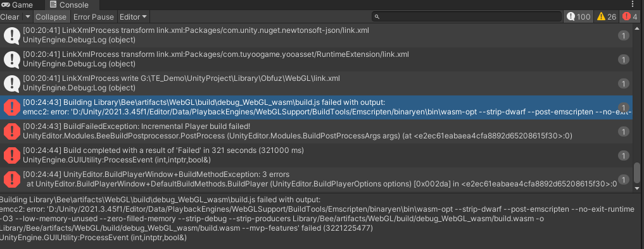Viewport: 644px width, 249px height.
Task: Toggle warnings filter showing 26
Action: (x=607, y=17)
